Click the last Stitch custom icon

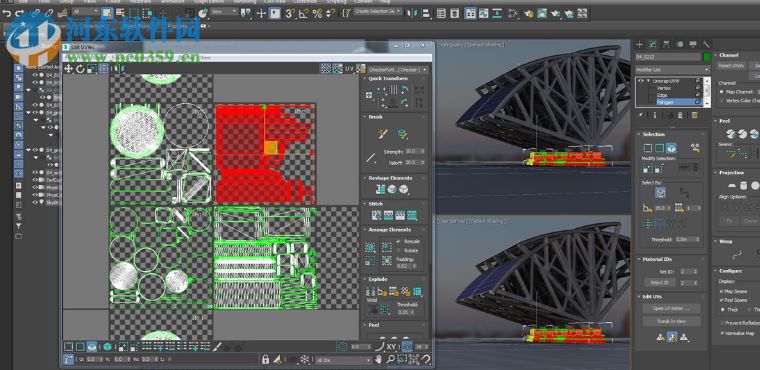point(412,215)
